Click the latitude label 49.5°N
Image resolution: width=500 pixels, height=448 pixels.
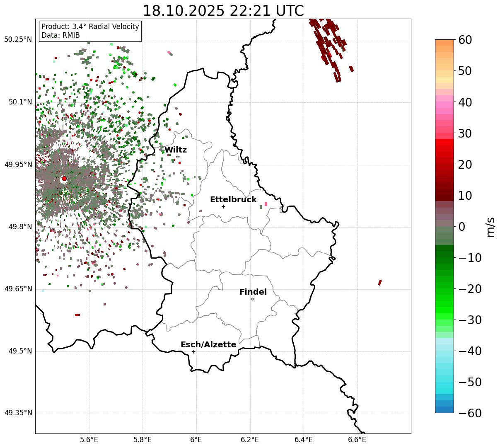coord(20,351)
